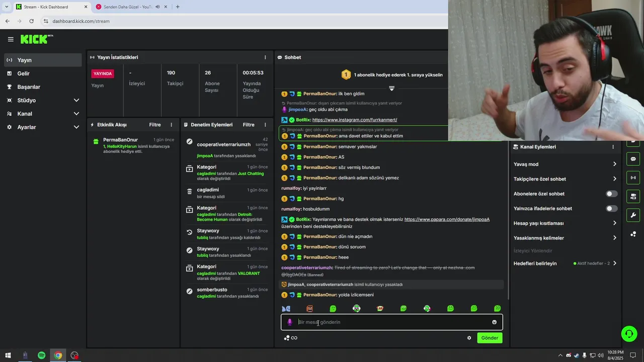
Task: Open the instagram.com/furrkanmert link
Action: [x=355, y=120]
